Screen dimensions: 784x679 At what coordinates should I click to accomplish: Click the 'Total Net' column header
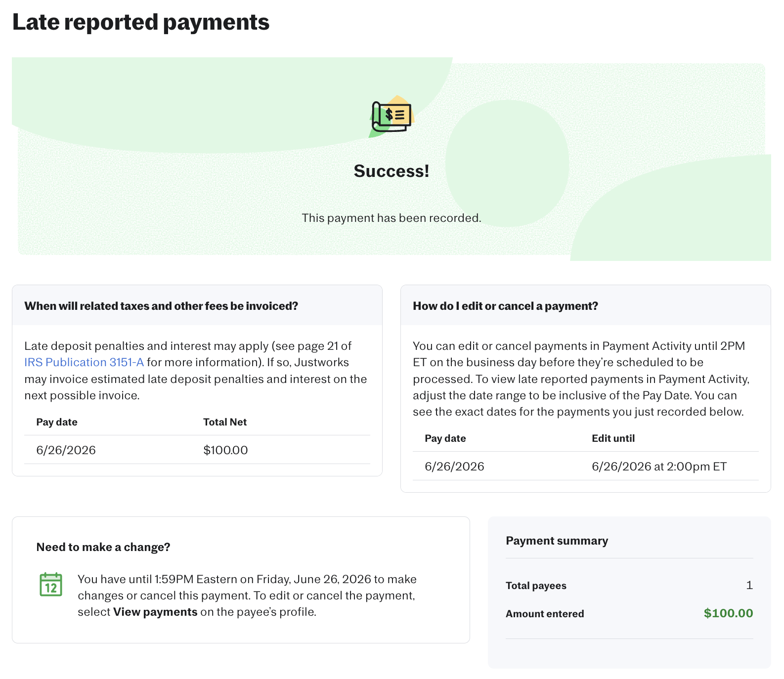coord(225,422)
